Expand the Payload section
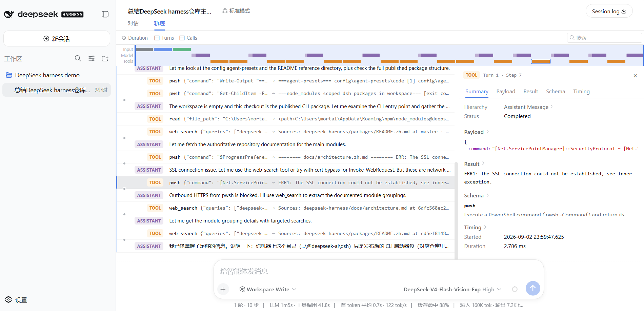The width and height of the screenshot is (644, 311). pos(477,132)
